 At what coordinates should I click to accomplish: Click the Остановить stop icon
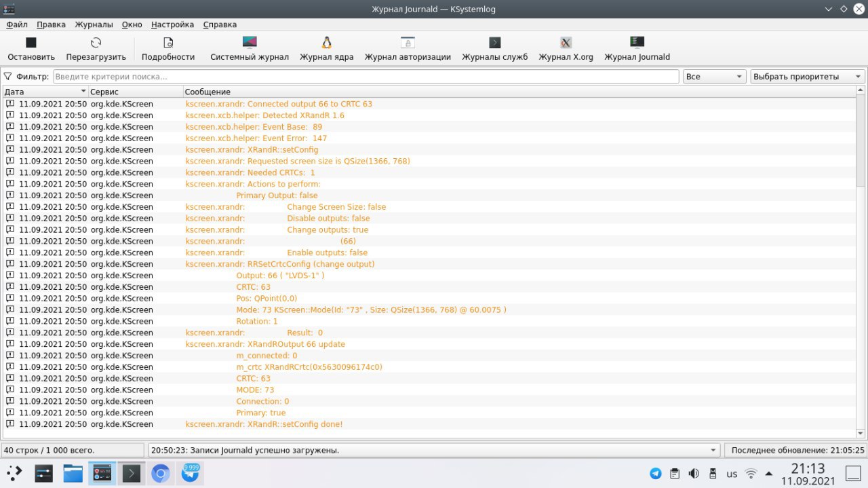(x=31, y=43)
